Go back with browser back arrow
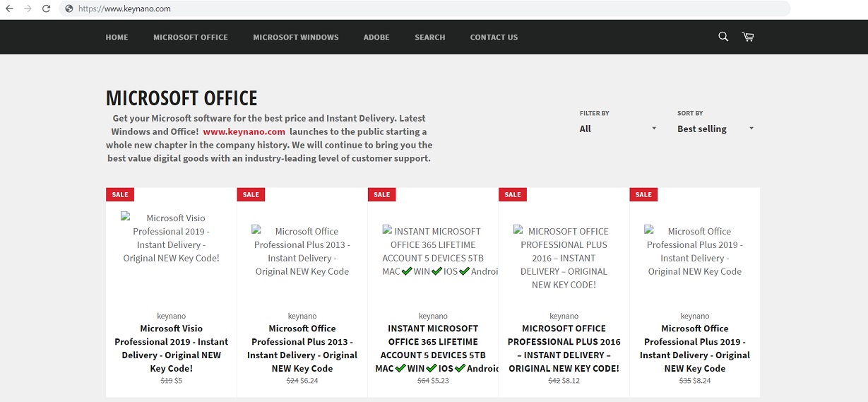Screen dimensions: 868x402 point(10,8)
